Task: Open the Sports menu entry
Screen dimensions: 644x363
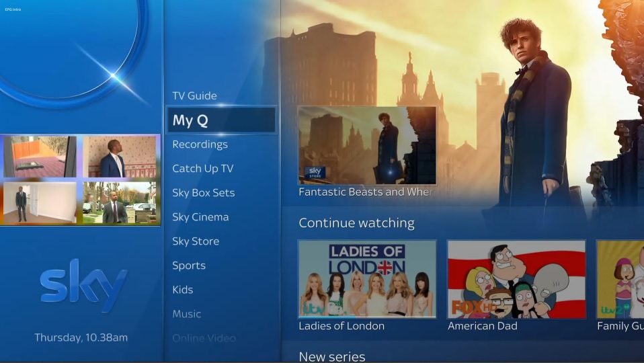Action: click(x=188, y=266)
